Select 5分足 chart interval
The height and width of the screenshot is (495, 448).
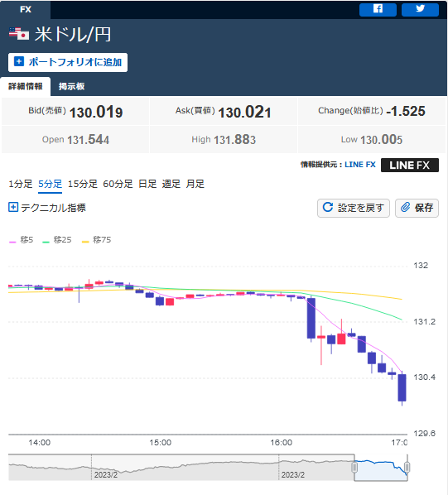(50, 184)
